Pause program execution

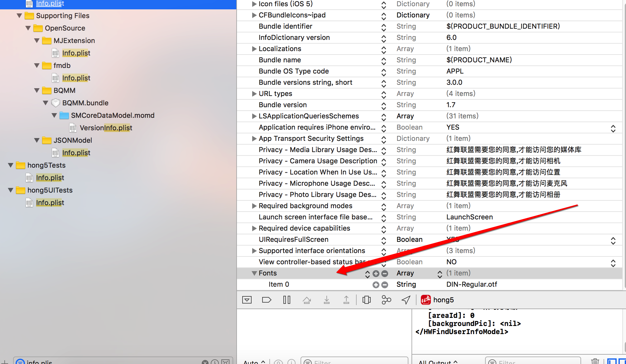point(287,300)
